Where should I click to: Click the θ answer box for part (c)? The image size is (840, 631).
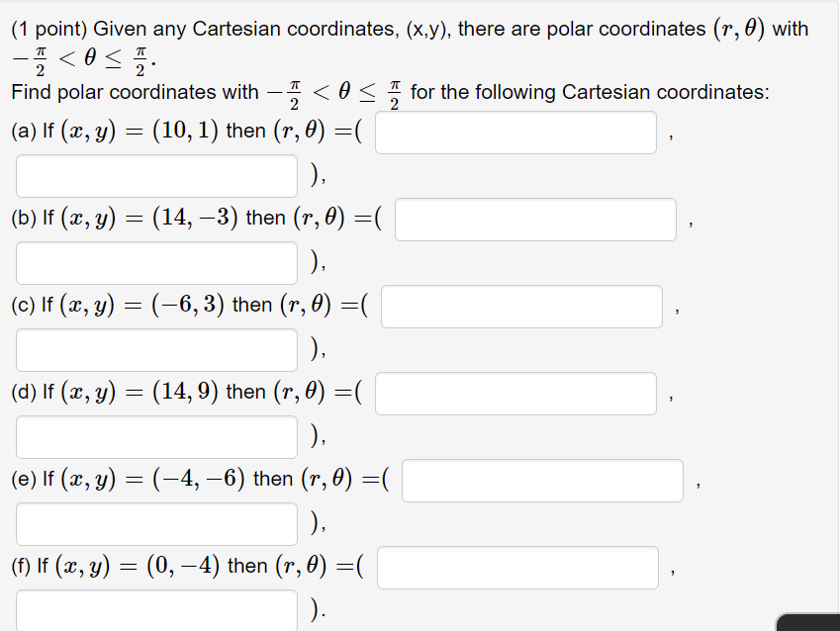(155, 349)
